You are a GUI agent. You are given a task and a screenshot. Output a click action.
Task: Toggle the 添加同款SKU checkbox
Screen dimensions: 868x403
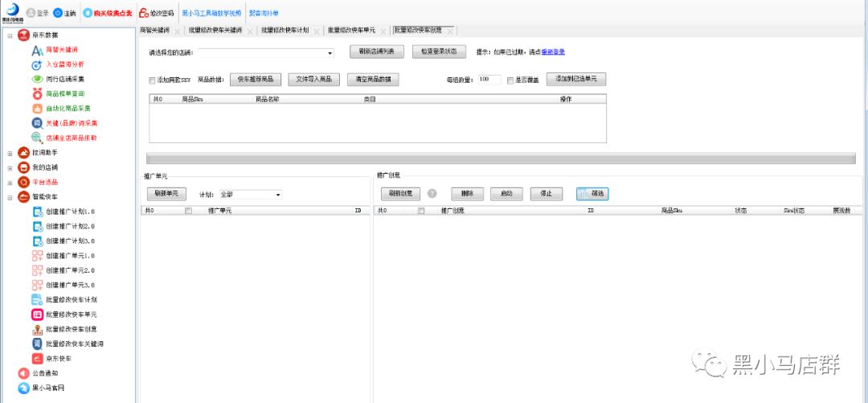[152, 80]
